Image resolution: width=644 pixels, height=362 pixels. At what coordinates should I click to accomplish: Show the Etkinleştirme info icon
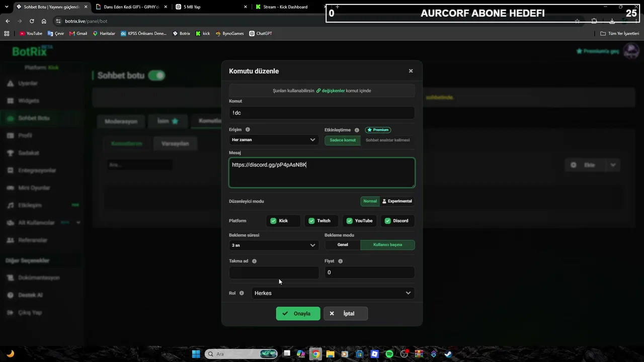(357, 130)
